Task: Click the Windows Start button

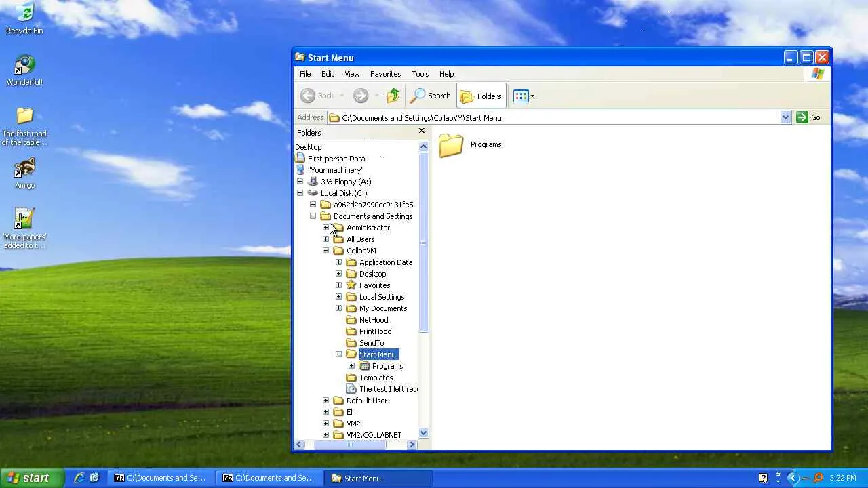Action: (x=33, y=478)
